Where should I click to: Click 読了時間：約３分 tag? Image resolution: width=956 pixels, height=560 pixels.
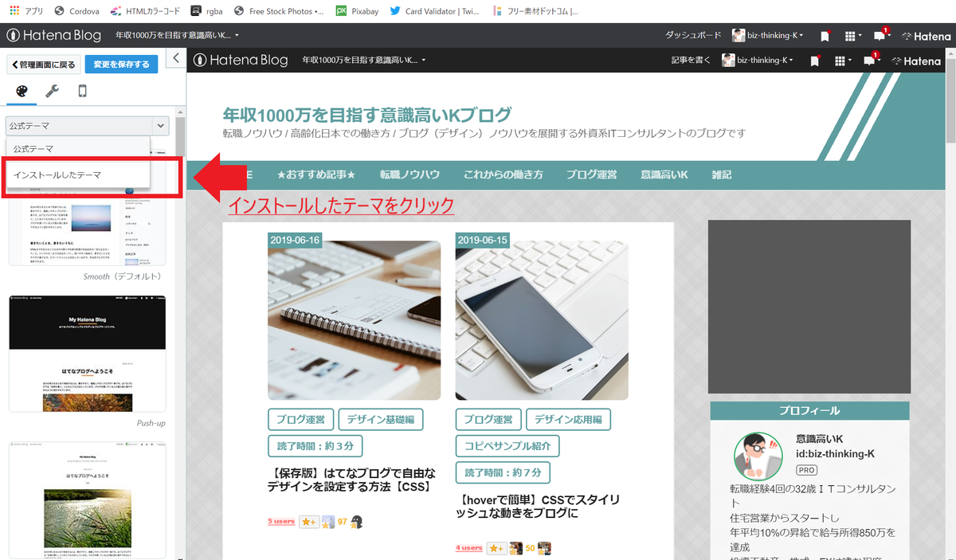click(x=315, y=445)
